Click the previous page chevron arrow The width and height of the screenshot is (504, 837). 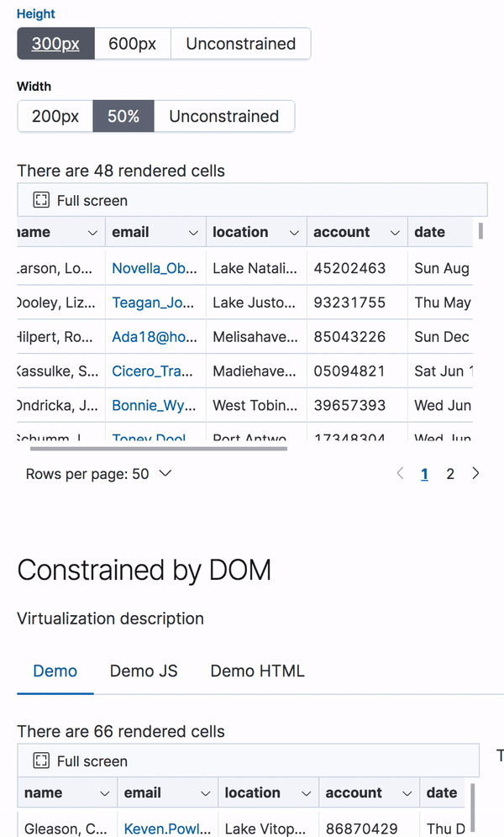[400, 473]
